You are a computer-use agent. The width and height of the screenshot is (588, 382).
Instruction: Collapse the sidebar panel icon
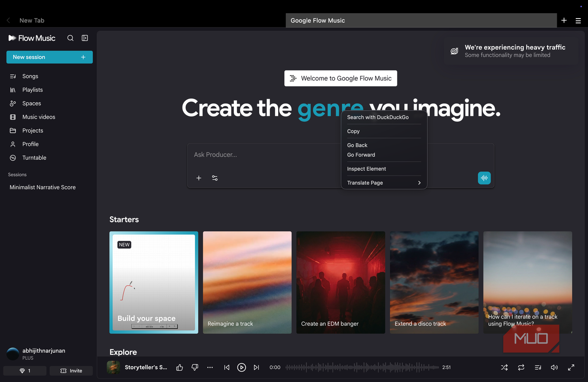[x=85, y=38]
